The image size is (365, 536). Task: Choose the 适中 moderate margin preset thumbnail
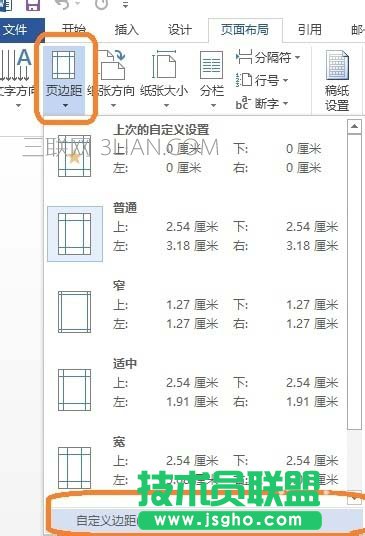(75, 390)
